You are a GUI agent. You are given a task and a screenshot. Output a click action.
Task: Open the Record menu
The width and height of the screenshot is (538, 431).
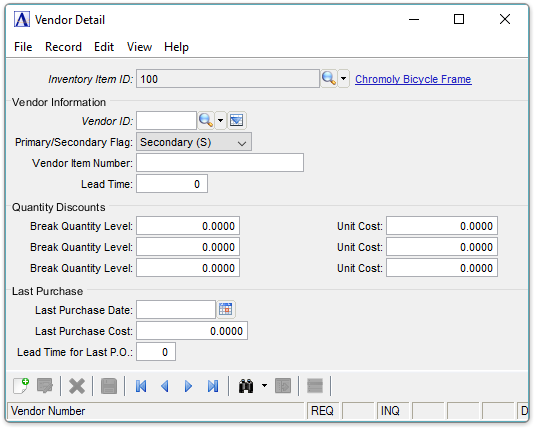click(63, 47)
